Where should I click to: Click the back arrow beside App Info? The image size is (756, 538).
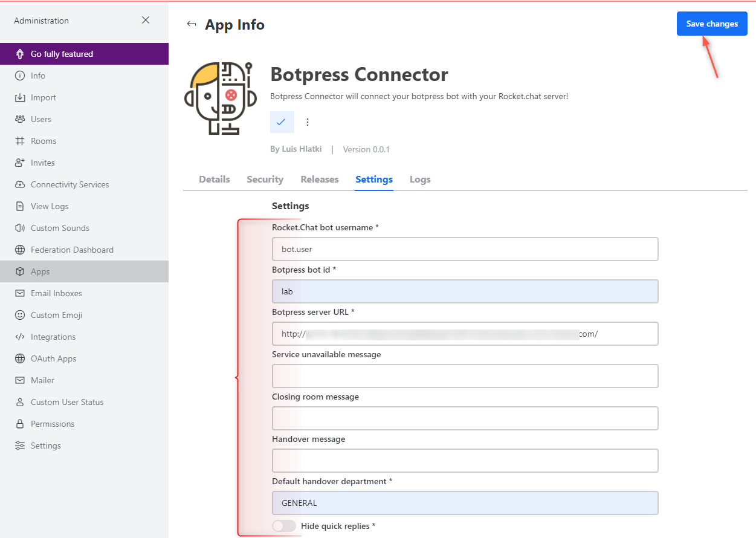[x=192, y=24]
